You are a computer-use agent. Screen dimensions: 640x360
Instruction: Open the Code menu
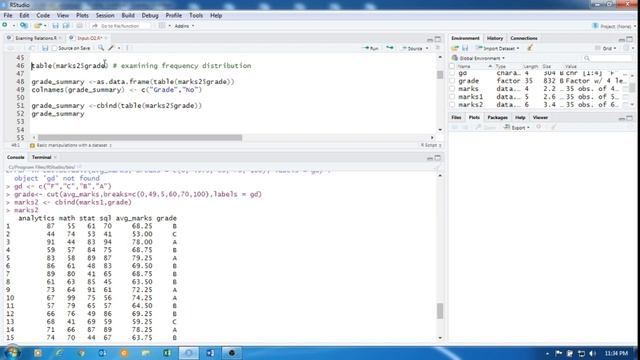point(43,16)
